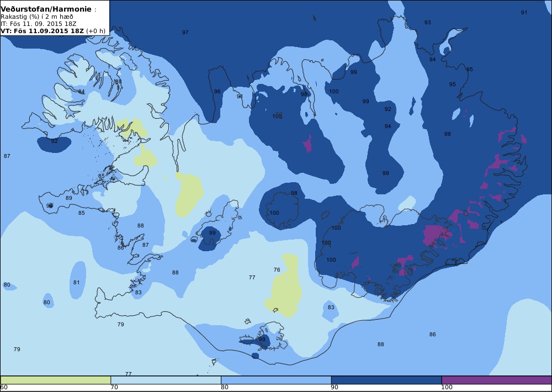
Task: Click the 'Veðurstofan/Harmonie' title text
Action: [46, 9]
